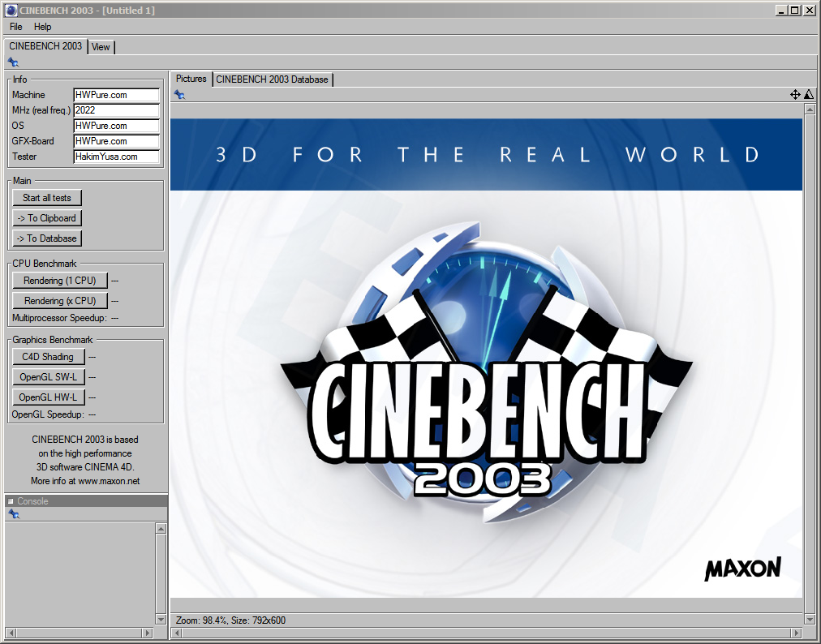The width and height of the screenshot is (821, 644).
Task: Run the Rendering (1 CPU) benchmark
Action: [x=60, y=281]
